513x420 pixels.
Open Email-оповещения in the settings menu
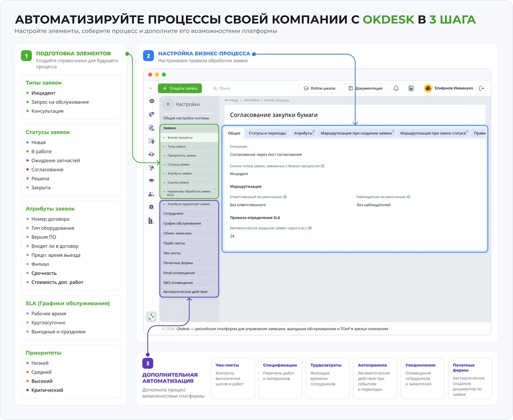tap(189, 273)
